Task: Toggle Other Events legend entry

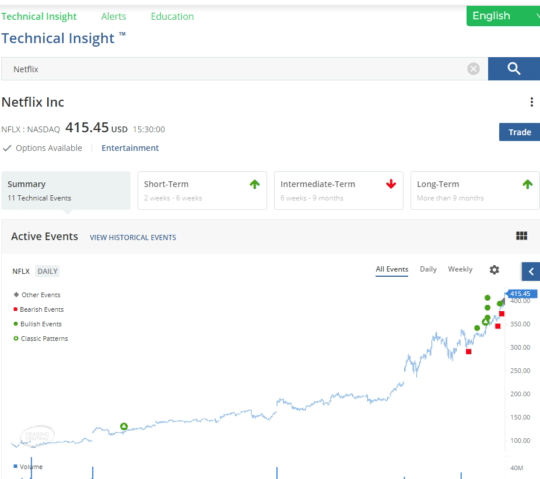Action: click(x=37, y=295)
